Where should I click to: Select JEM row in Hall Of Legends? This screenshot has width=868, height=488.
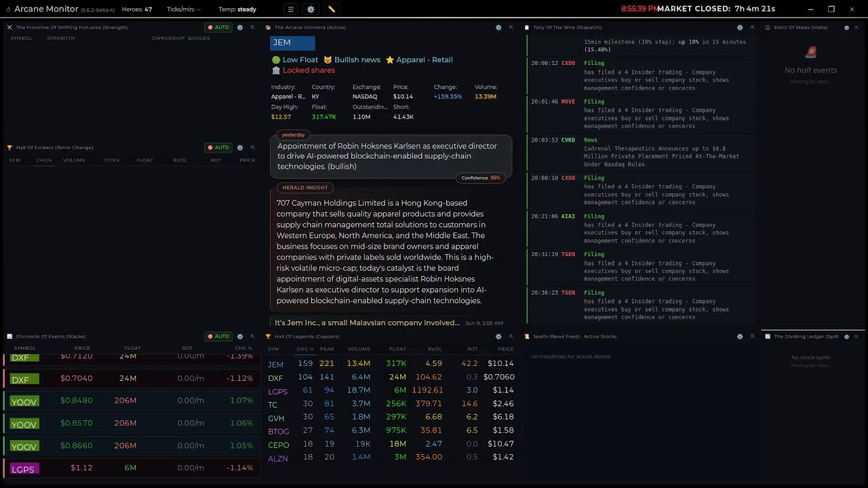pos(391,364)
